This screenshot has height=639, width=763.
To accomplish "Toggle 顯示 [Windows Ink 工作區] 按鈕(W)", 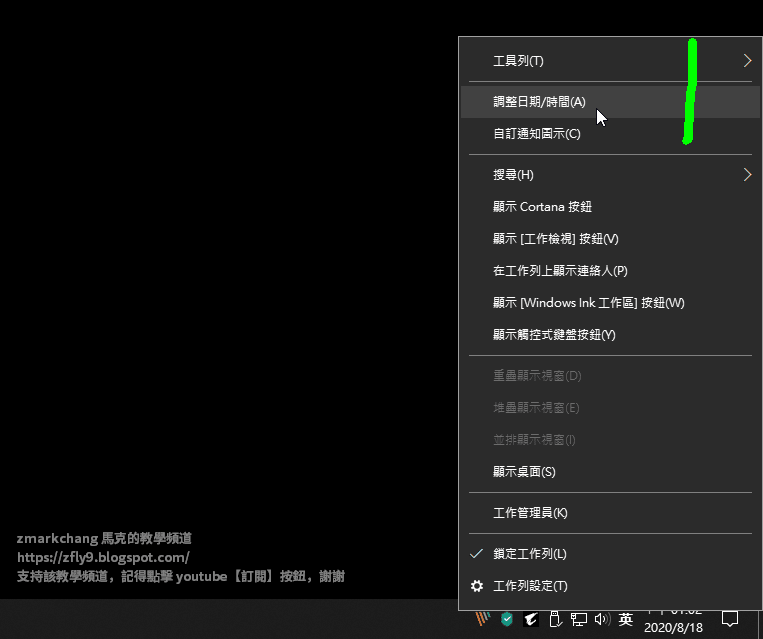I will pos(610,303).
